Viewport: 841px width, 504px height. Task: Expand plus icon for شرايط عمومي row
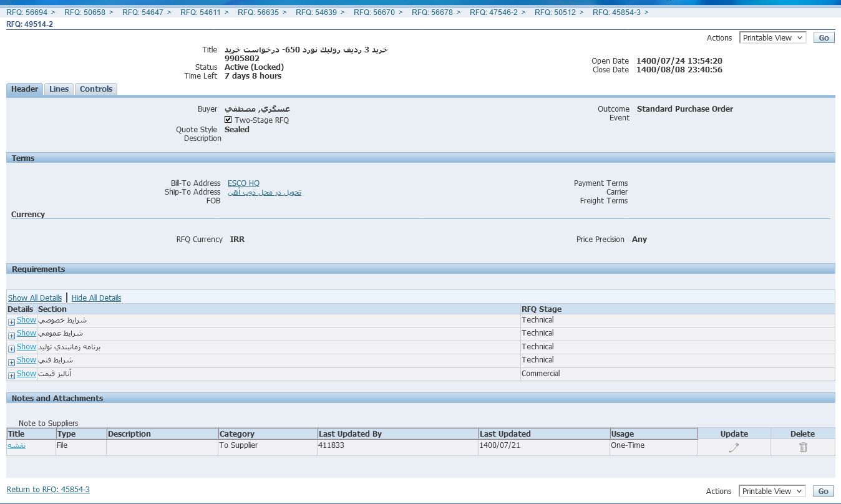(11, 336)
